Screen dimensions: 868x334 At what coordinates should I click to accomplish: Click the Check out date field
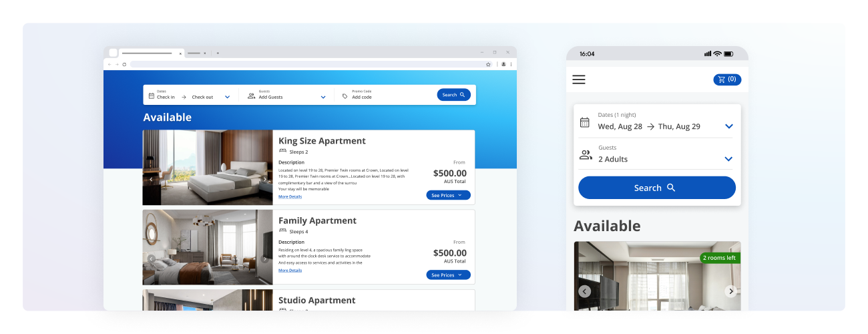[x=202, y=97]
